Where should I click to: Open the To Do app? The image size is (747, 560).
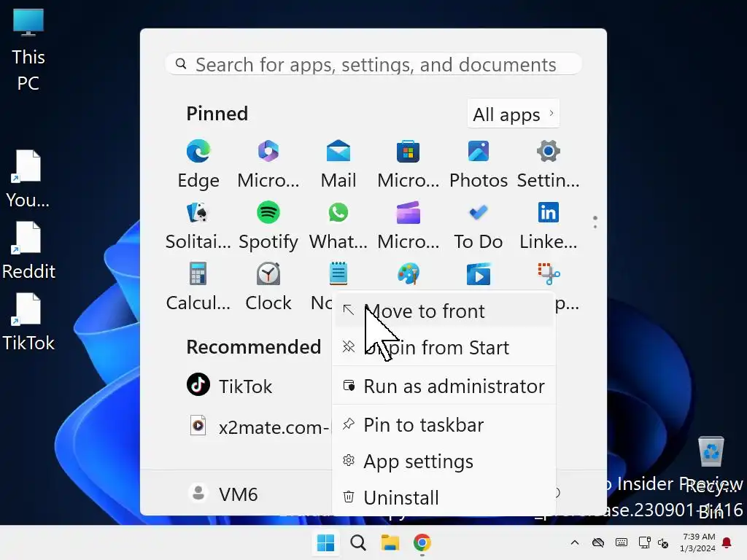479,226
